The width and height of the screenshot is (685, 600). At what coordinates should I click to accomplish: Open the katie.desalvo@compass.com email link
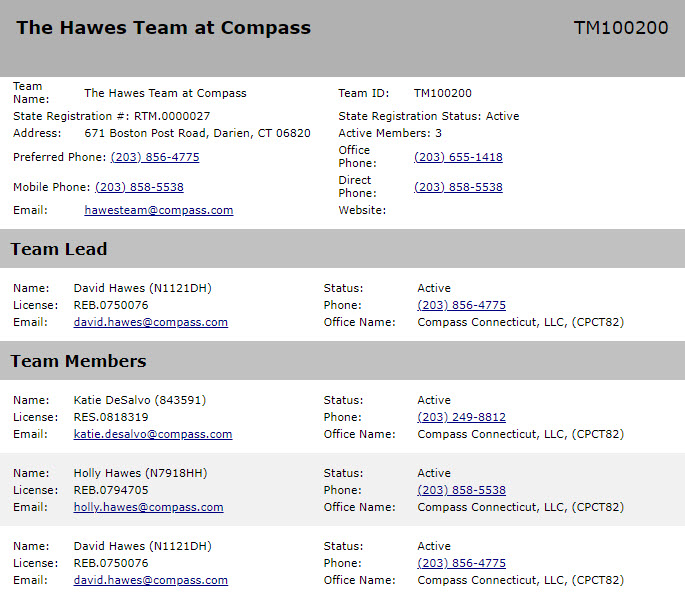pos(153,434)
